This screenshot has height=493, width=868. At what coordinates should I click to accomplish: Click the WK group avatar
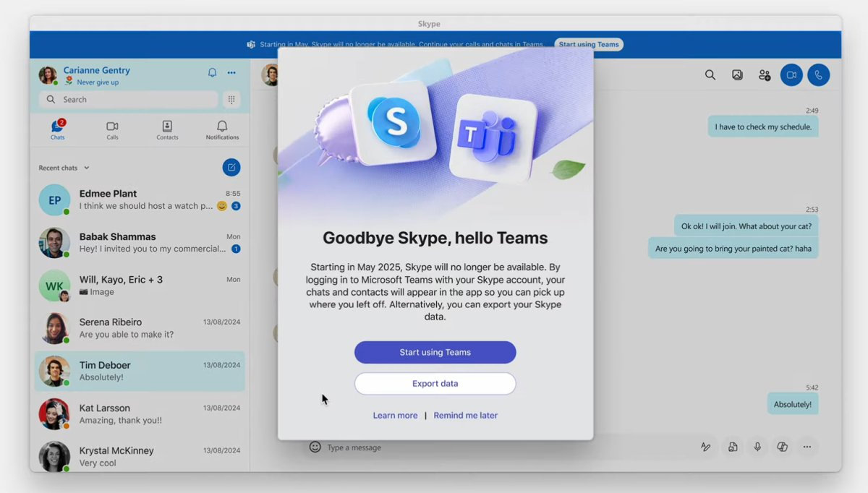pos(54,286)
